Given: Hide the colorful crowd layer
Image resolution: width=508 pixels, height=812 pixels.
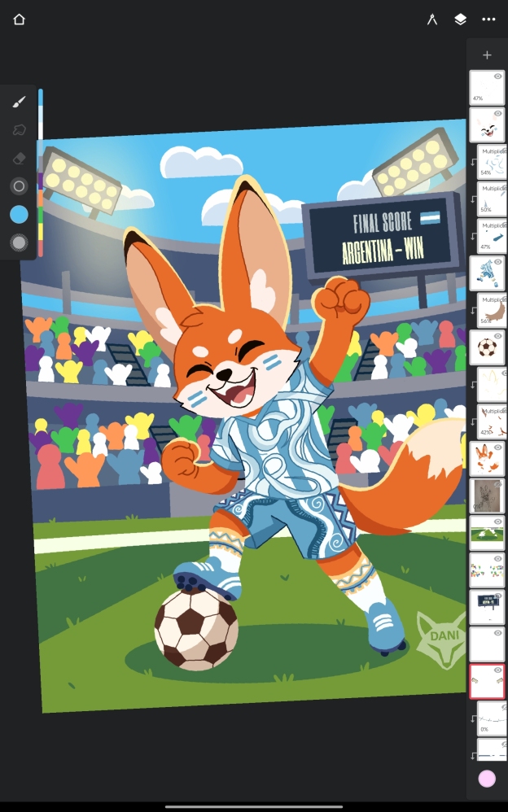Looking at the screenshot, I should pyautogui.click(x=497, y=559).
